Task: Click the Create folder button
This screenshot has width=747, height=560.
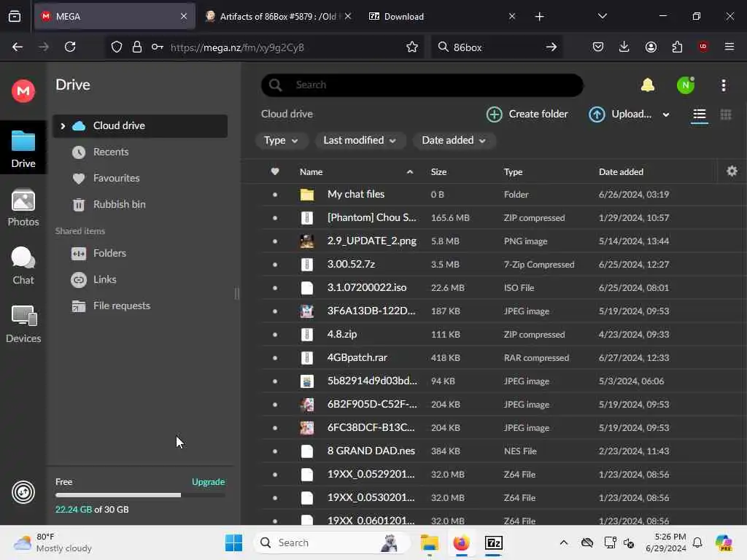Action: (x=527, y=114)
